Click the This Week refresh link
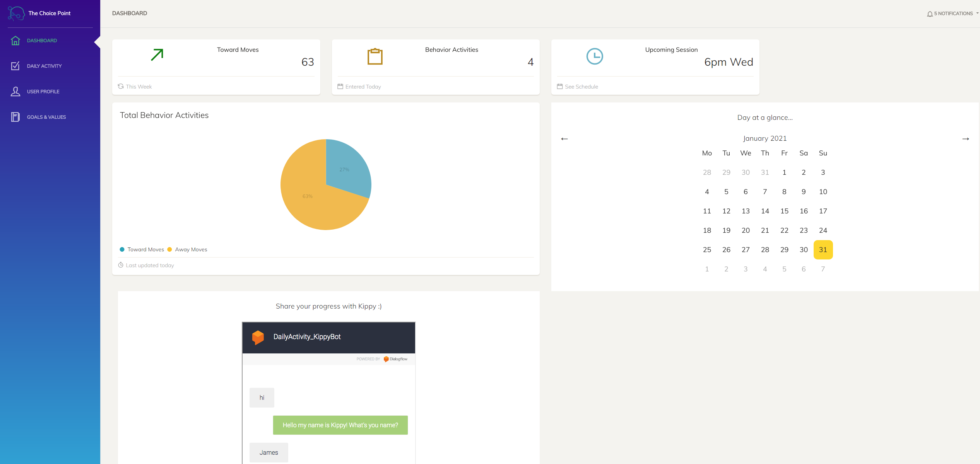980x464 pixels. 139,87
